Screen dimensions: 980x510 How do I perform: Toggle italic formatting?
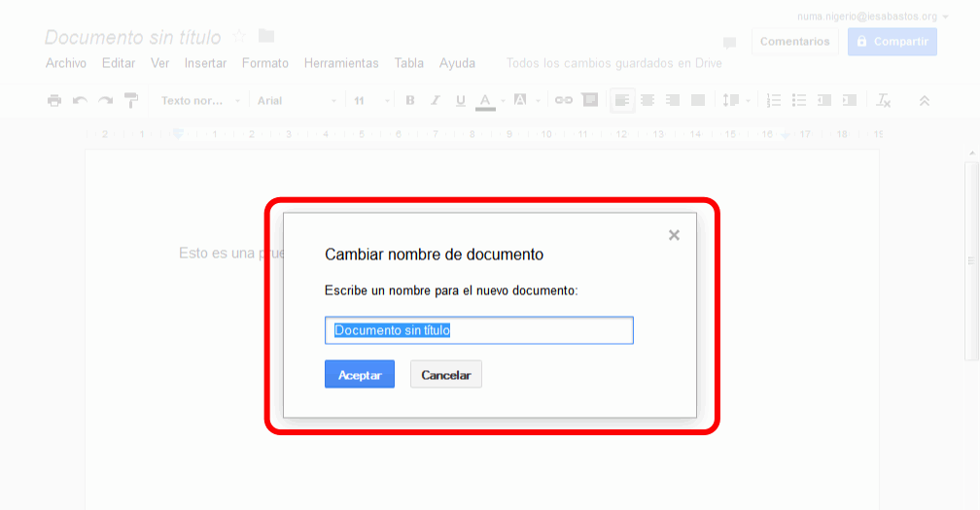click(x=435, y=100)
